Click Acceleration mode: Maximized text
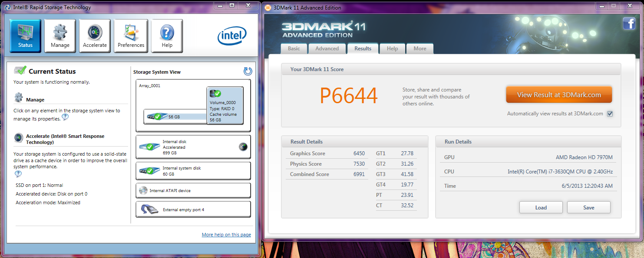Screen dimensions: 644x258 pyautogui.click(x=48, y=202)
